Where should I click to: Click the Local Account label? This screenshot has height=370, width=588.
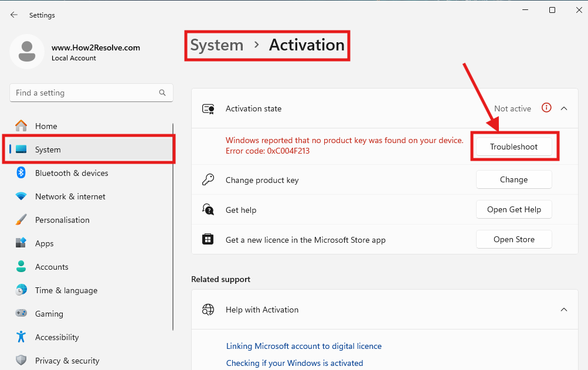tap(73, 58)
